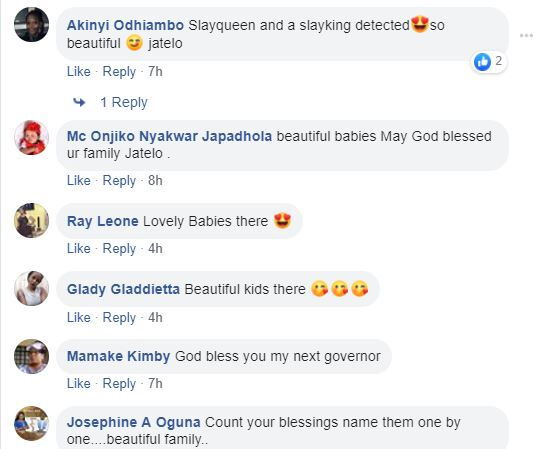Like Akinyi Odhiambo's comment
The width and height of the screenshot is (538, 449).
pos(79,72)
